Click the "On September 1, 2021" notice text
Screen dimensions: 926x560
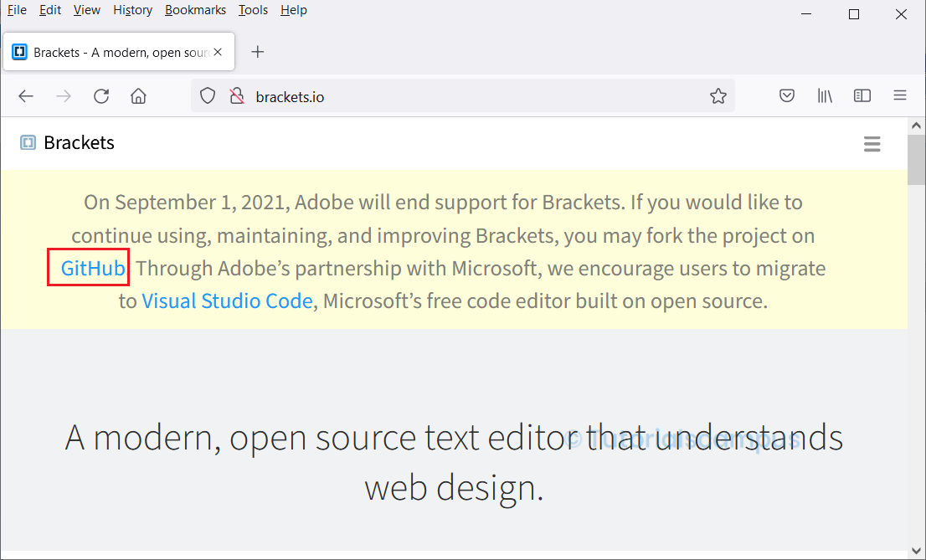pyautogui.click(x=449, y=252)
